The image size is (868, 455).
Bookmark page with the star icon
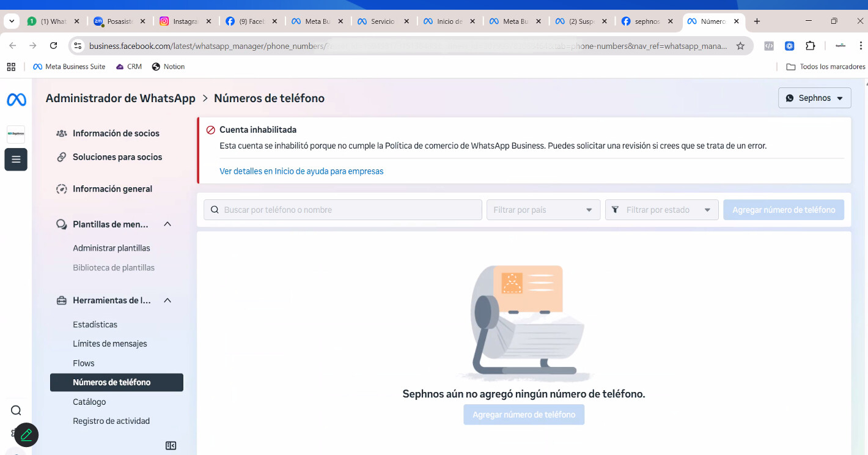740,46
